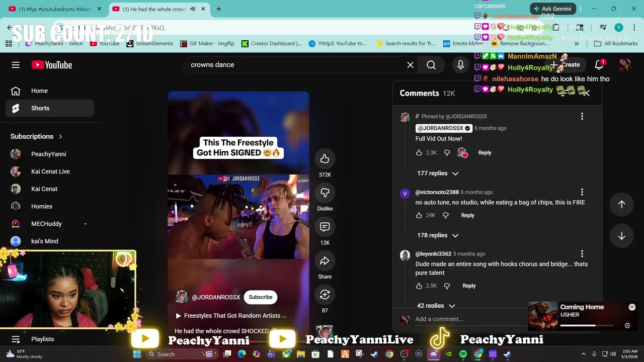644x362 pixels.
Task: Clear the 'crowns dance' search text
Action: [411, 65]
